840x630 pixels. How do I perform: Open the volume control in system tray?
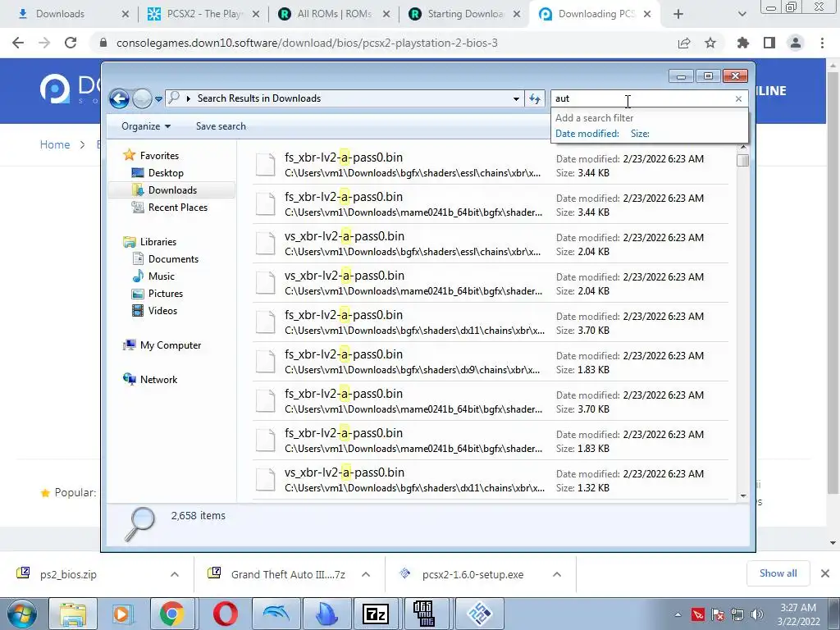coord(757,614)
